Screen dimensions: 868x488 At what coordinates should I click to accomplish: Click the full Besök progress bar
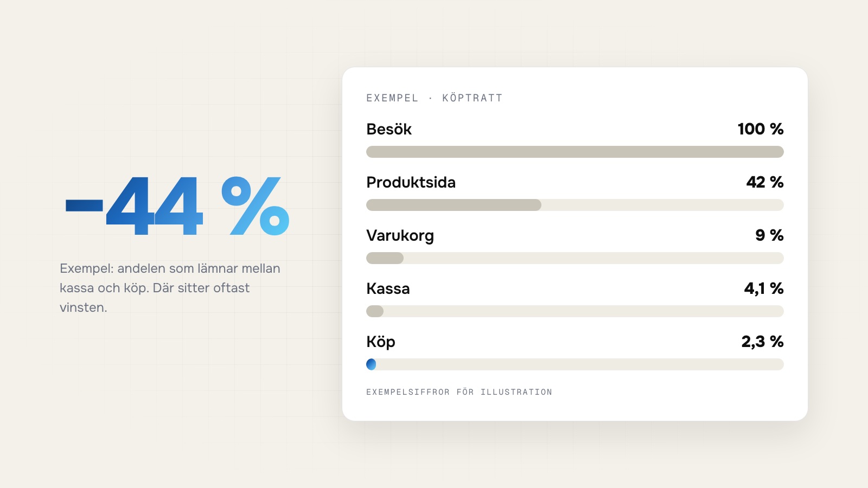(x=575, y=152)
